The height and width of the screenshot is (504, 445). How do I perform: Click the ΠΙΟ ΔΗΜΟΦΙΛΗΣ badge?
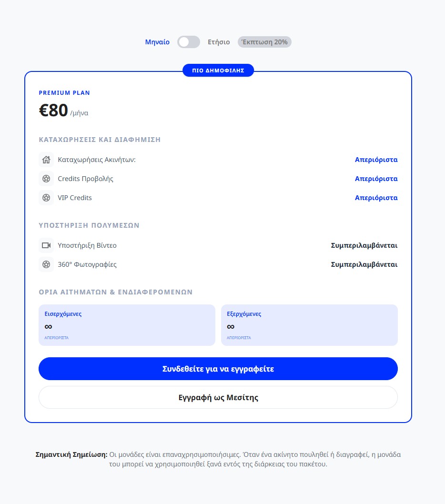218,71
